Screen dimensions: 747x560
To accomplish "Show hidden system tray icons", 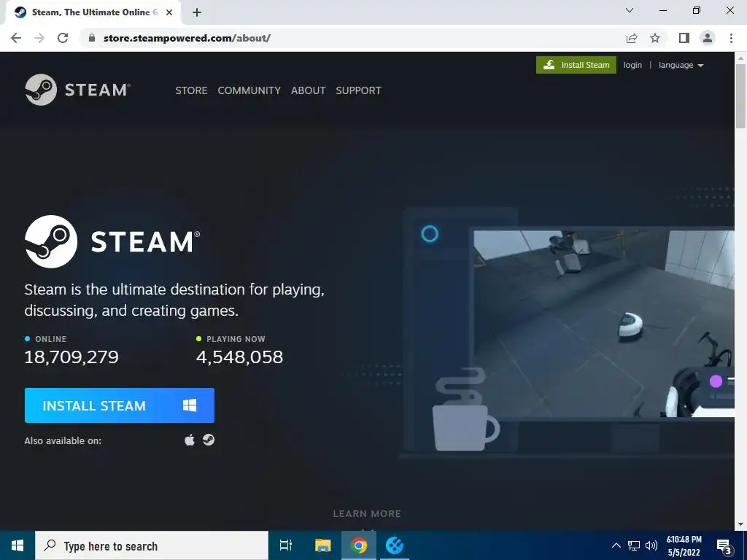I will point(616,545).
